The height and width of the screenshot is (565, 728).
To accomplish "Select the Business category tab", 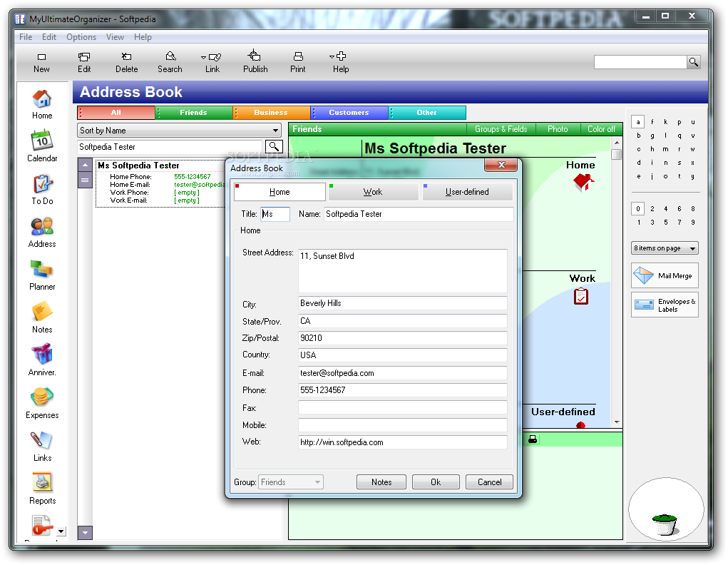I will pos(271,113).
